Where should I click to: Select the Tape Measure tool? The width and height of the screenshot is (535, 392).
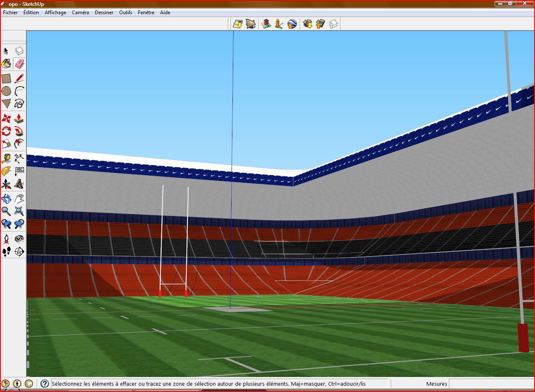click(6, 158)
